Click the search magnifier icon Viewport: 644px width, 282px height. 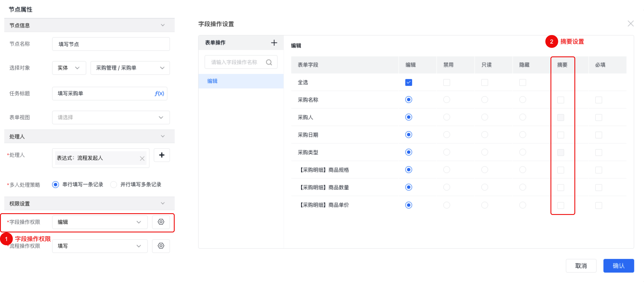coord(269,62)
